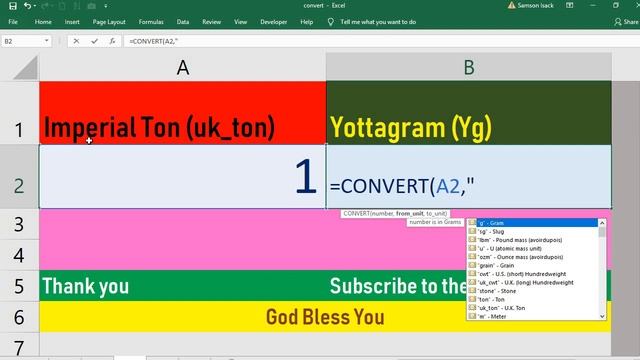The image size is (640, 360).
Task: Click the camera icon in Quick Access Toolbar
Action: click(x=92, y=6)
